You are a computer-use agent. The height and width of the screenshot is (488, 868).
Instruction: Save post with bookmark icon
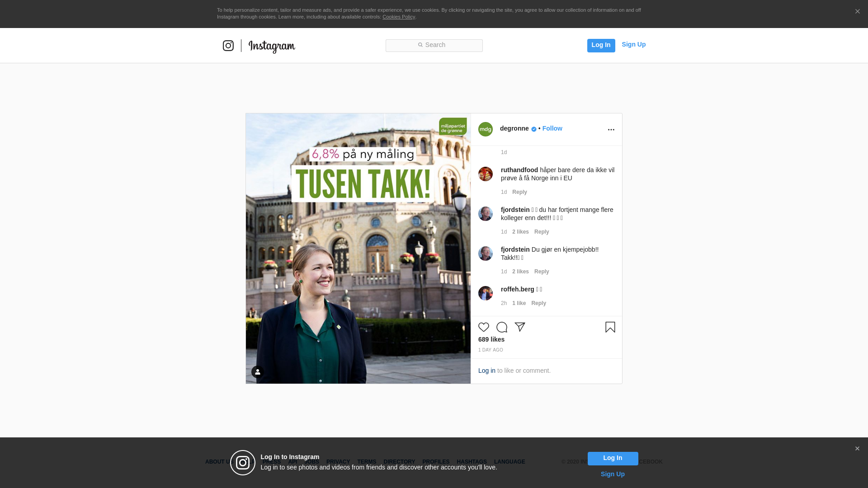[x=610, y=327]
